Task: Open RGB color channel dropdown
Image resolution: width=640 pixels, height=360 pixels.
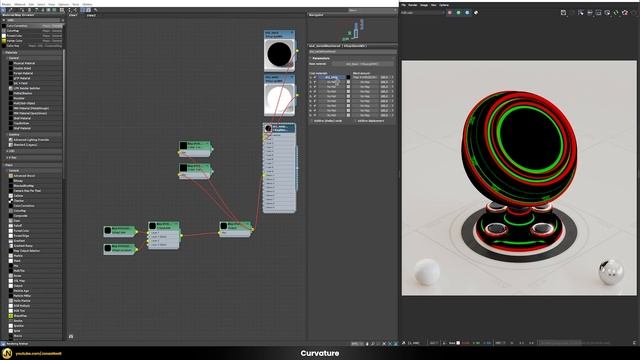Action: [x=422, y=13]
